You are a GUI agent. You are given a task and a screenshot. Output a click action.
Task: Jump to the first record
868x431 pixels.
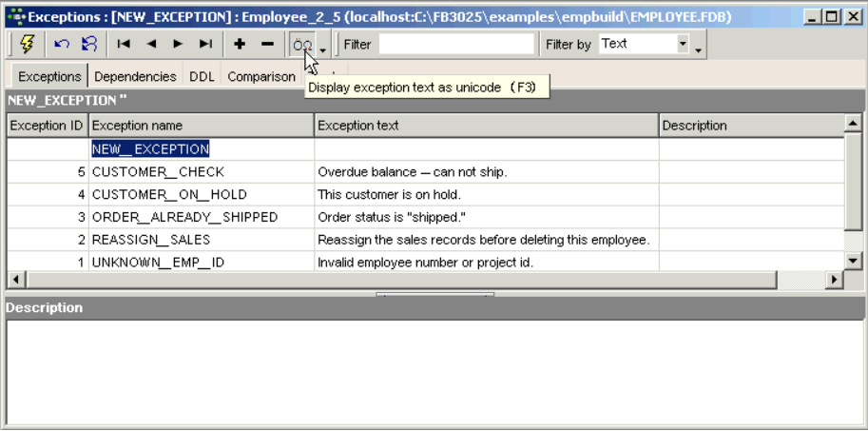(x=124, y=45)
